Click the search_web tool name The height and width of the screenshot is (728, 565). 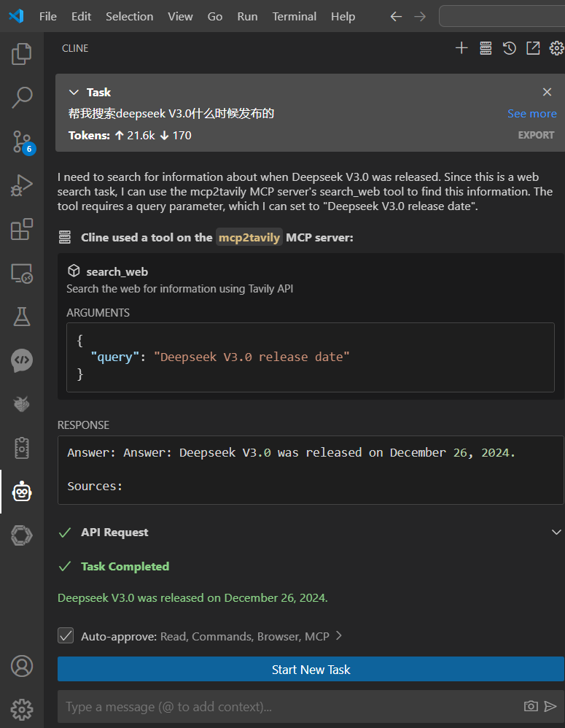point(117,271)
